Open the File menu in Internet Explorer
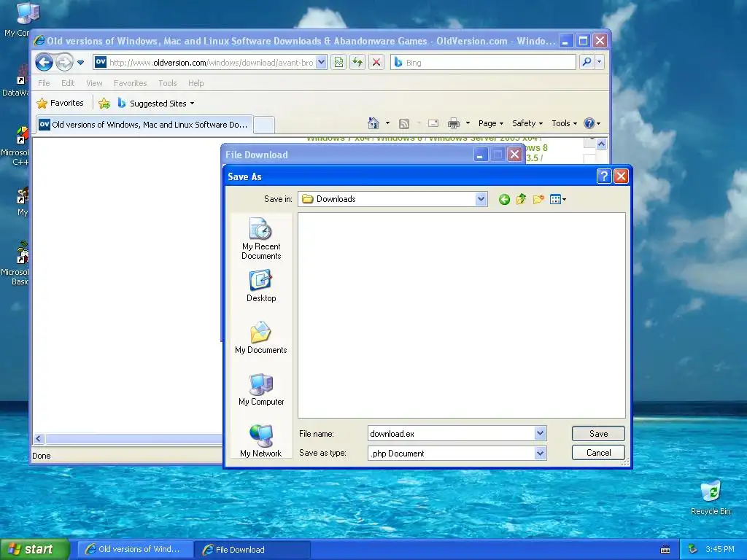 pyautogui.click(x=44, y=83)
